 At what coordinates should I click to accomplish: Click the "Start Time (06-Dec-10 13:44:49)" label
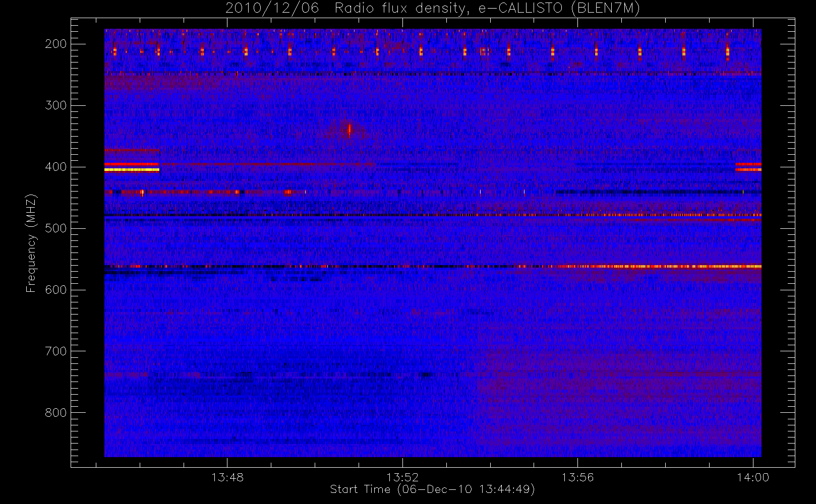[432, 489]
